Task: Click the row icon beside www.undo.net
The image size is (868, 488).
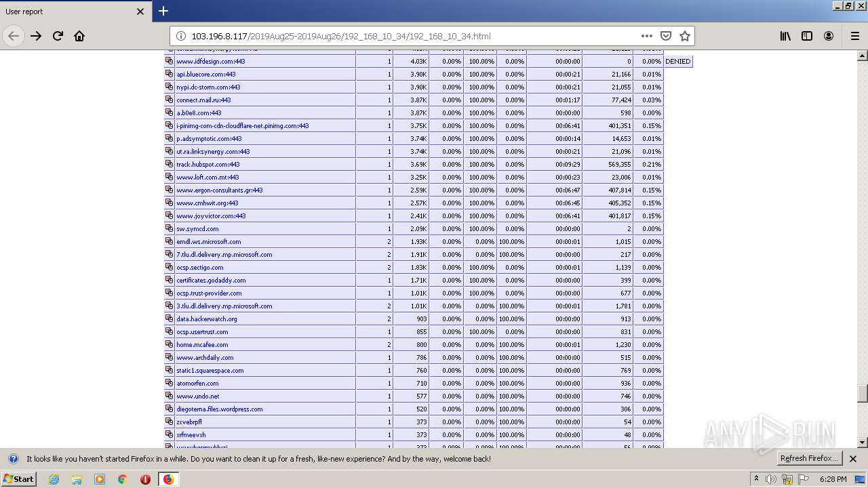Action: click(170, 396)
